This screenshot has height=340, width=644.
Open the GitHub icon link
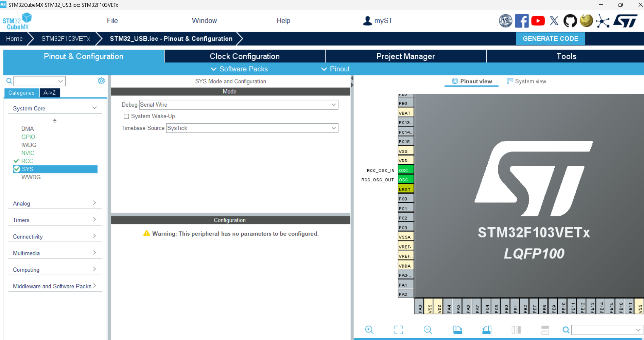[570, 21]
